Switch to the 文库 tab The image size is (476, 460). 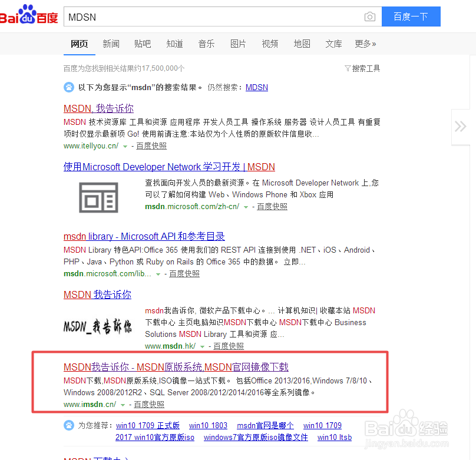click(x=333, y=44)
